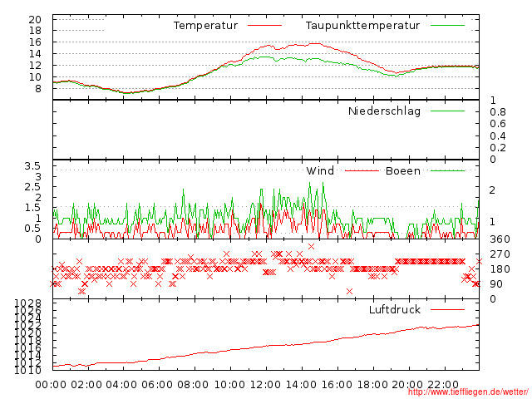532x399 pixels.
Task: Click the 1010 pressure axis value
Action: tap(28, 370)
